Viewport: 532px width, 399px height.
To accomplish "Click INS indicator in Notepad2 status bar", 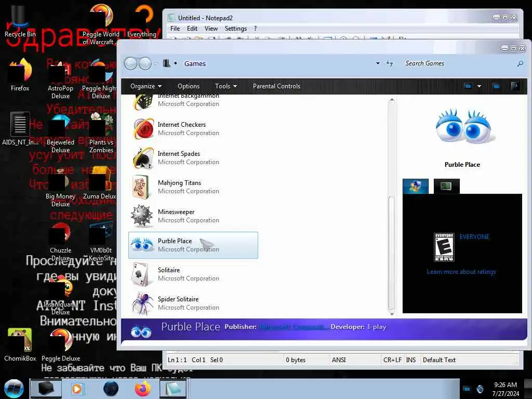I will 410,360.
